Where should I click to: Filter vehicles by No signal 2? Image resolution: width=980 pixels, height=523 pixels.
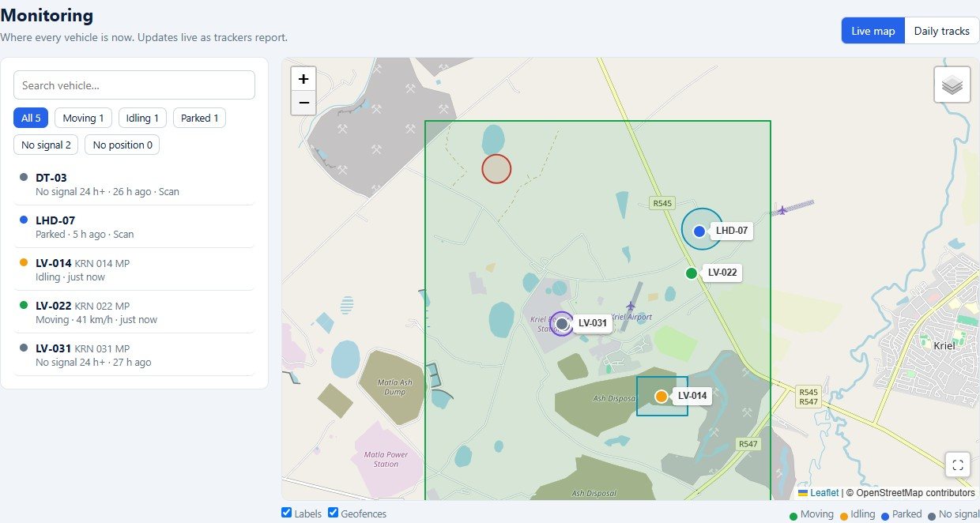(x=47, y=145)
